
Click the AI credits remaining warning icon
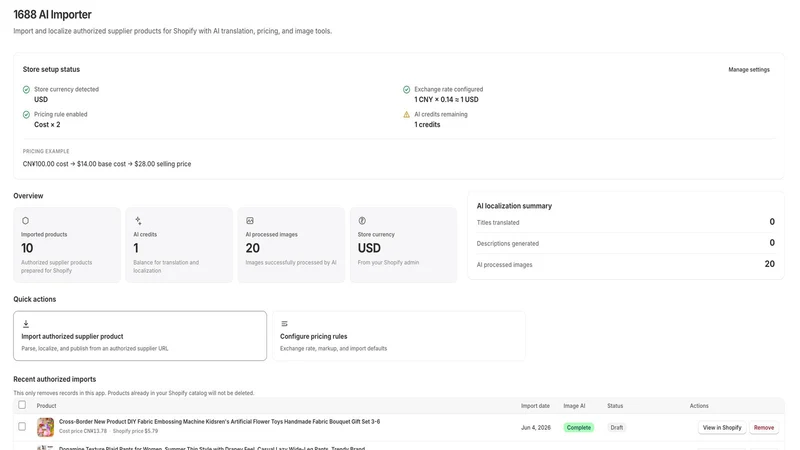(406, 115)
